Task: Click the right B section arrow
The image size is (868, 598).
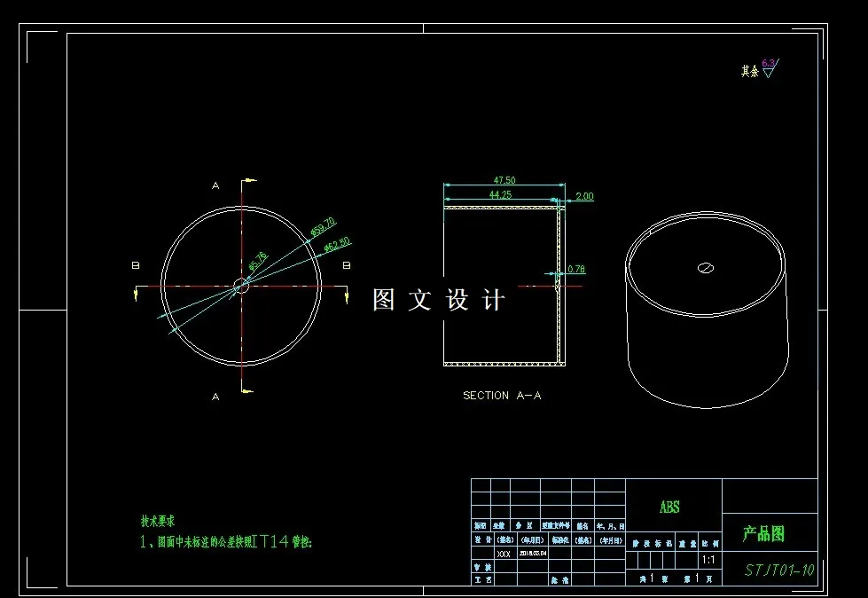Action: tap(347, 295)
